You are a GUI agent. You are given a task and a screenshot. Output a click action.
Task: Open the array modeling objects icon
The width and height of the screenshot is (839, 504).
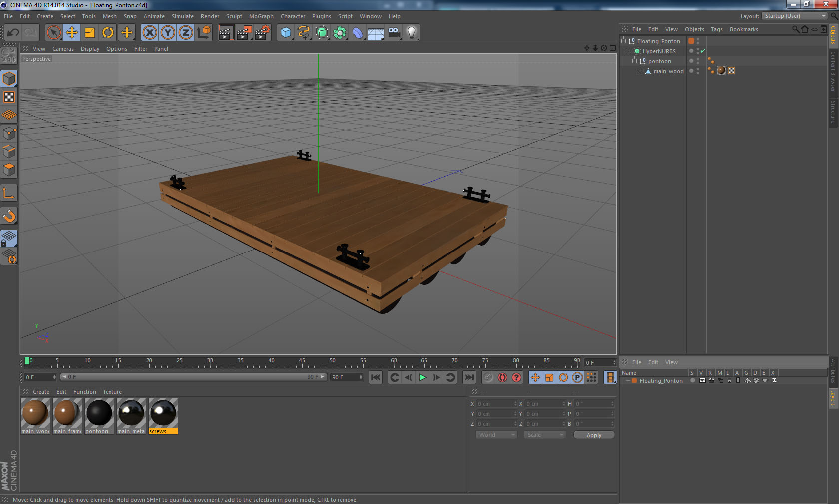(x=340, y=33)
